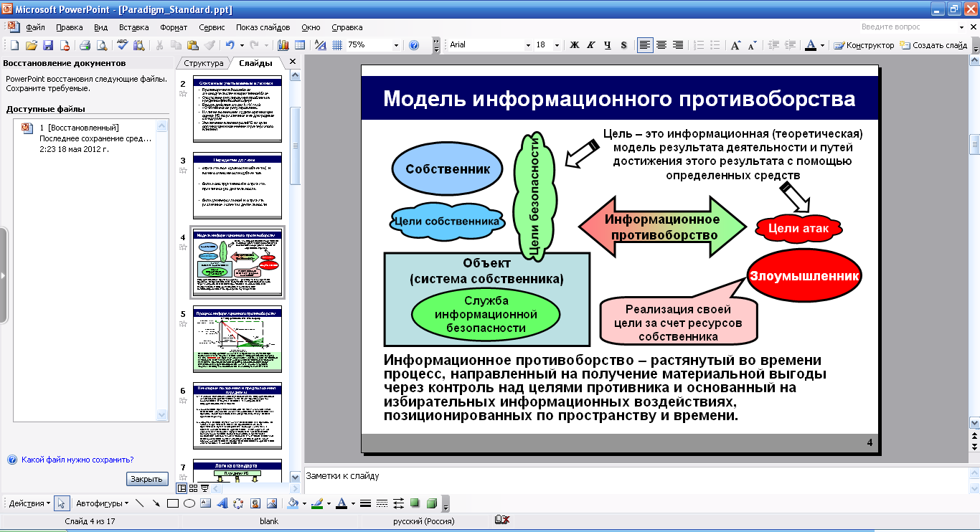Viewport: 980px width, 532px height.
Task: Decrease font size icon
Action: click(752, 45)
